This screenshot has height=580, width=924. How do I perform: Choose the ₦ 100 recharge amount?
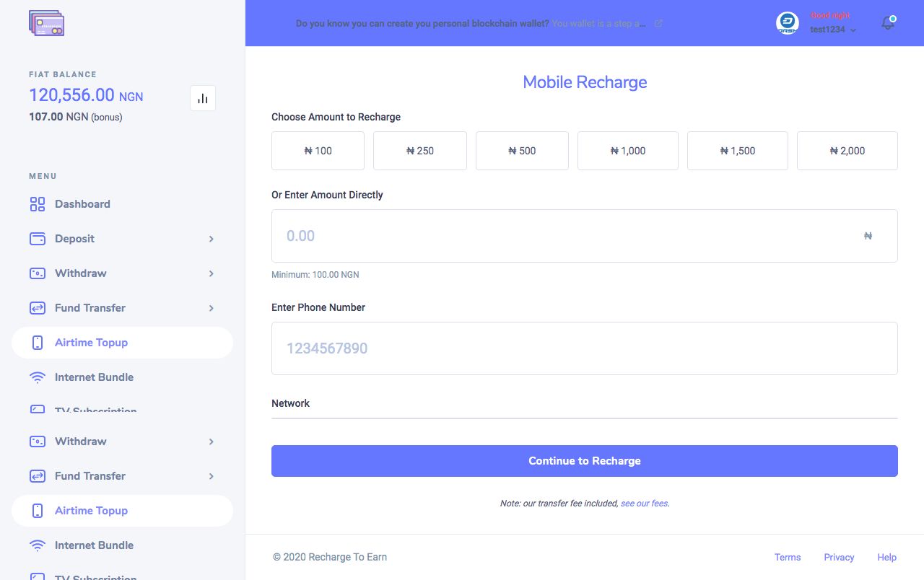coord(318,151)
